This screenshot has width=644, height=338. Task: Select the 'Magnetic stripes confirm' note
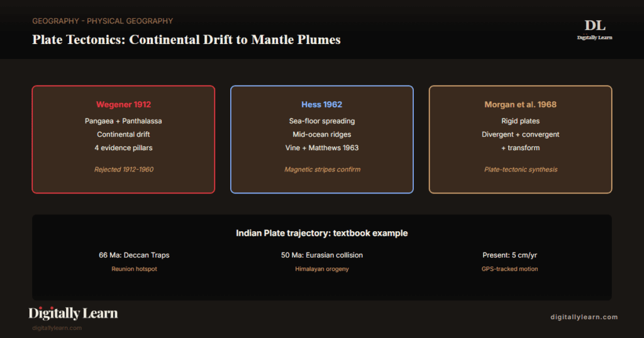point(323,170)
